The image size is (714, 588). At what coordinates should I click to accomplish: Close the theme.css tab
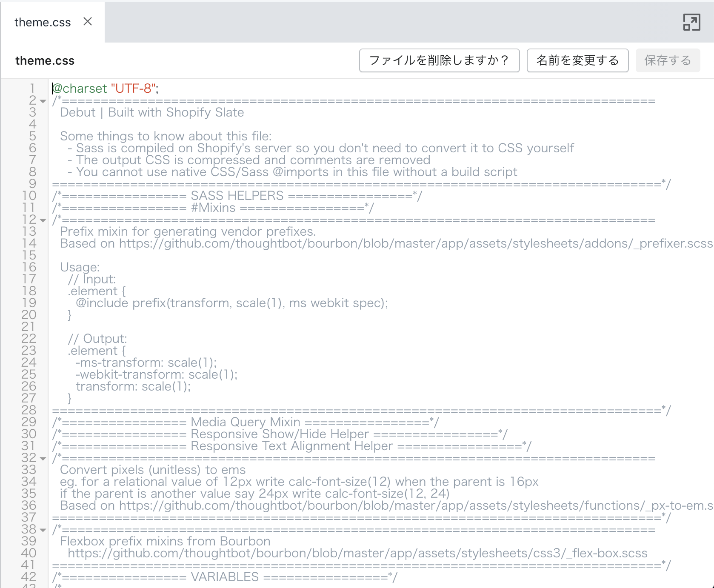[88, 22]
